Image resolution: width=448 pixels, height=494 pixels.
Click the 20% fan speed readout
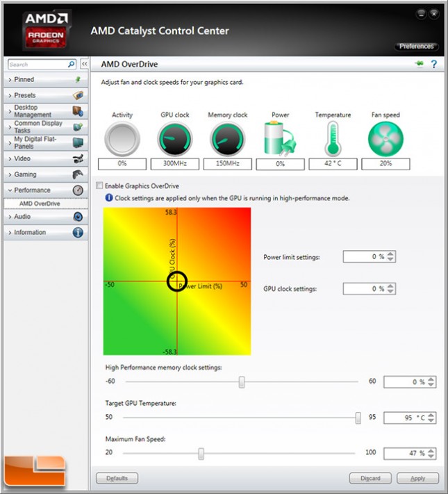click(385, 164)
